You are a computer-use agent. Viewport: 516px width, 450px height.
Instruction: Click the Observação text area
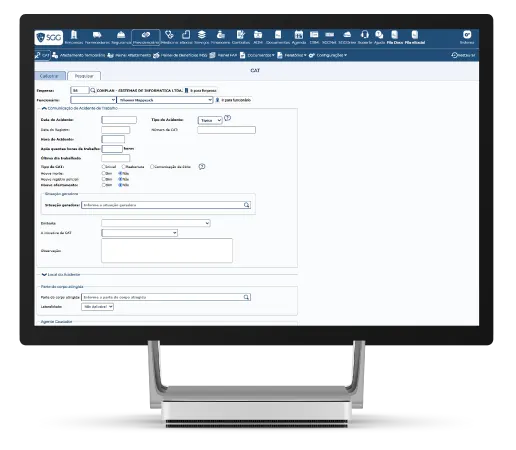167,250
